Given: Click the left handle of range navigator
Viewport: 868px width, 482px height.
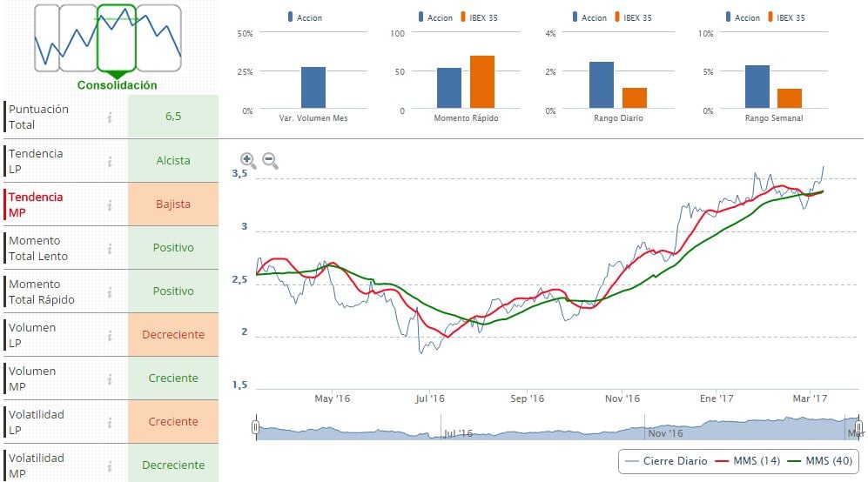Looking at the screenshot, I should (256, 427).
